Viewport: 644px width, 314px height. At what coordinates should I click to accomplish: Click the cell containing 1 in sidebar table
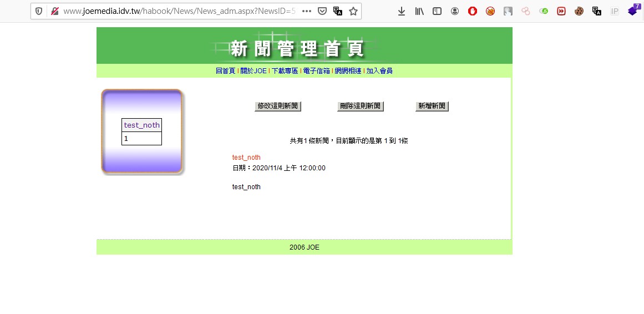(x=141, y=139)
